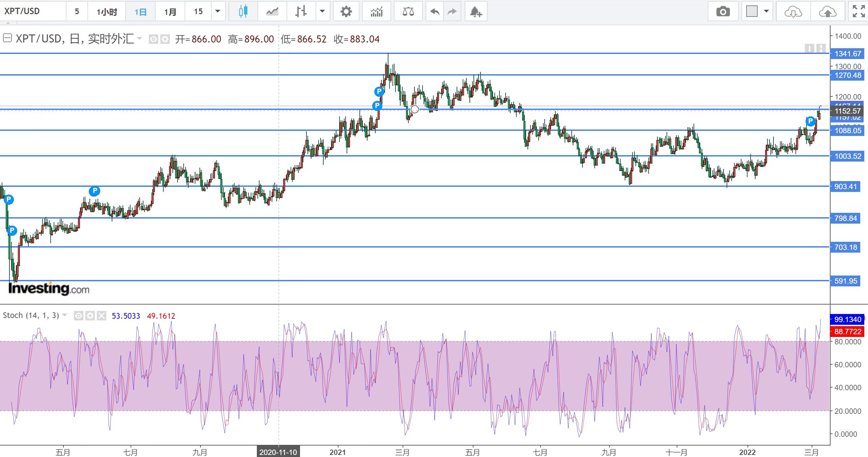Image resolution: width=868 pixels, height=457 pixels.
Task: Load a chart via cloud download icon
Action: [793, 11]
